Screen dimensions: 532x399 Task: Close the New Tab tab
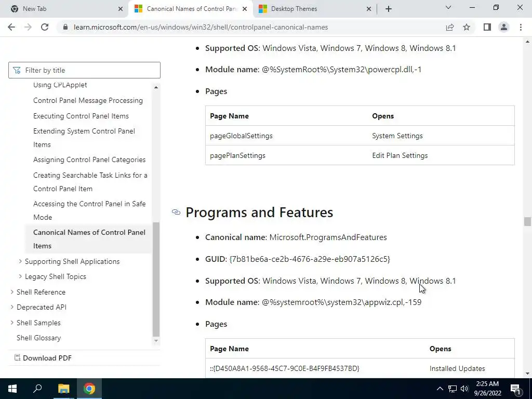click(121, 9)
